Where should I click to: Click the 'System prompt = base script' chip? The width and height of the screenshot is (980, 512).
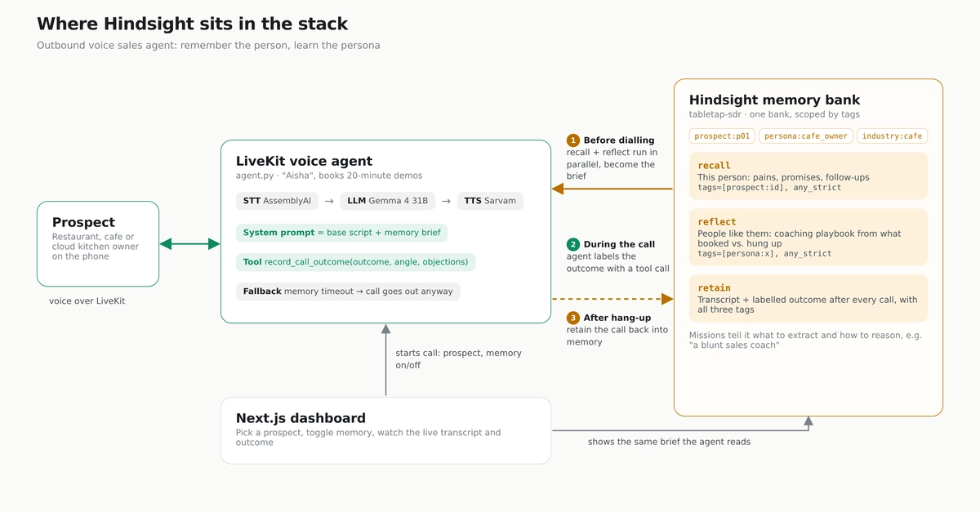[x=341, y=233]
